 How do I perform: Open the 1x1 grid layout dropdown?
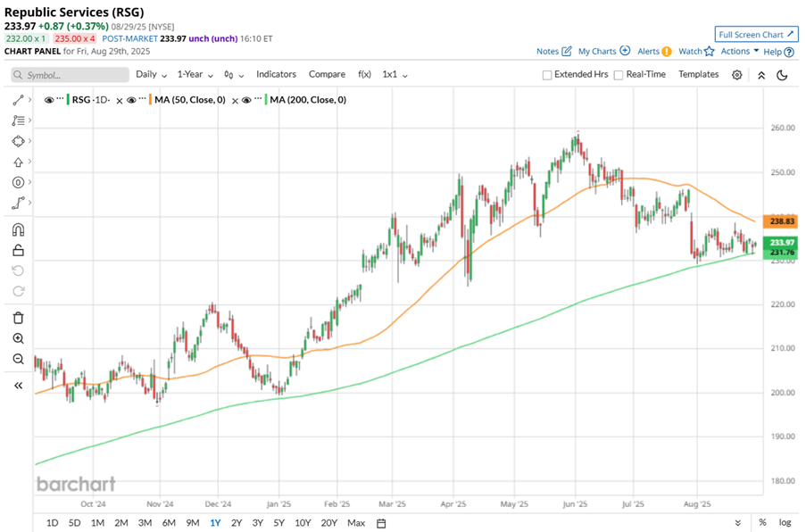point(395,74)
